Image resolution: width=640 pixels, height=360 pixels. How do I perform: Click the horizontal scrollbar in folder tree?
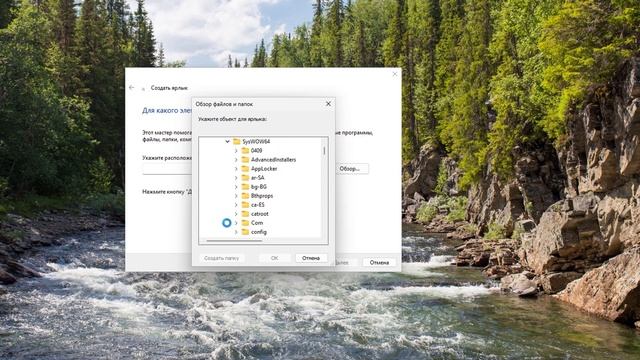tap(234, 241)
